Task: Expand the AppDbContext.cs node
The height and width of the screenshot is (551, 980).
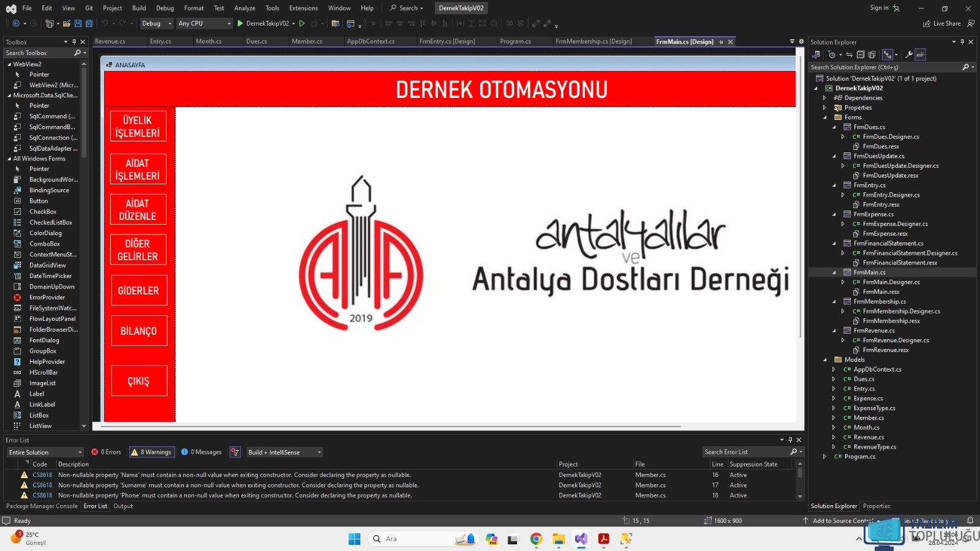Action: 834,370
